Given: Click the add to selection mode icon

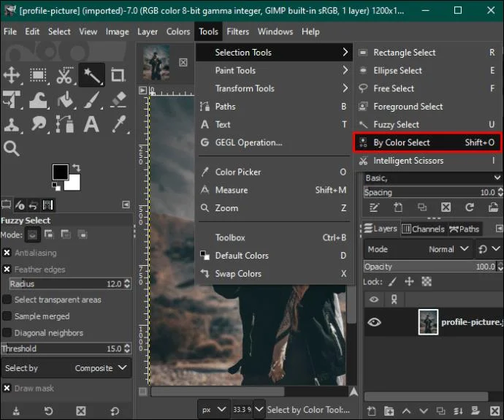Looking at the screenshot, I should [x=49, y=234].
